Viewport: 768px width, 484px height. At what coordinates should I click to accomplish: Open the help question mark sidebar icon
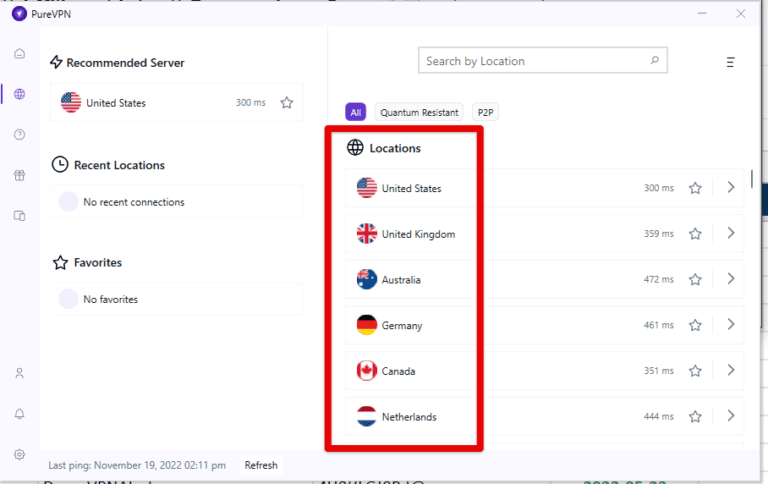tap(20, 135)
